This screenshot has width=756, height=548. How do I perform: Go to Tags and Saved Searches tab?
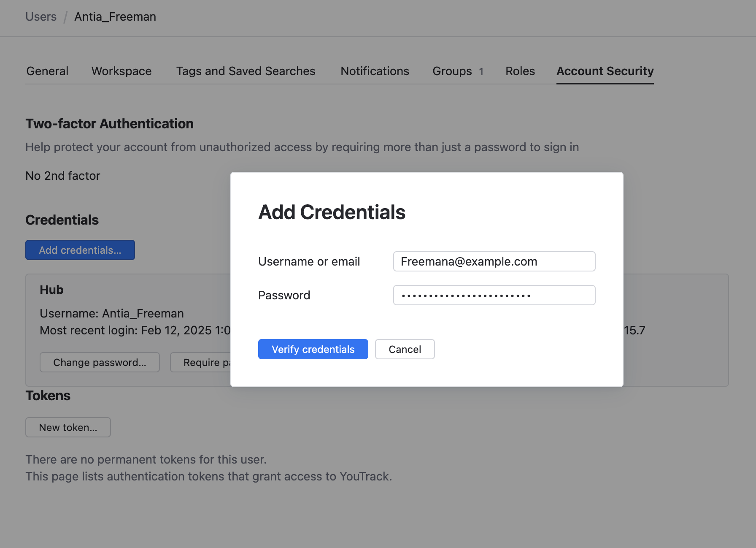click(x=246, y=71)
